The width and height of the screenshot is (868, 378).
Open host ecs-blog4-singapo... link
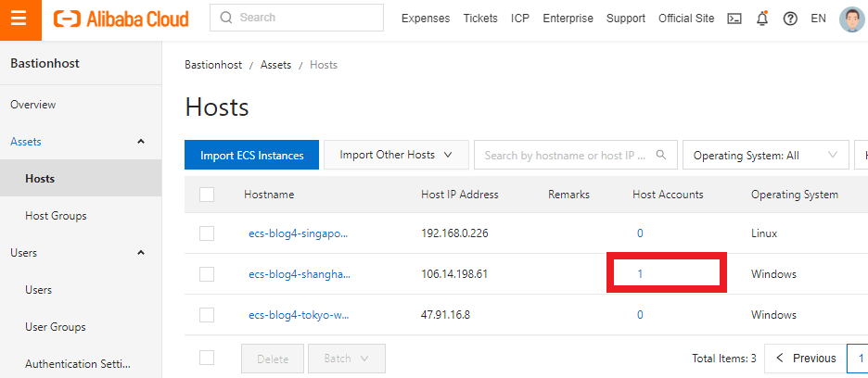coord(299,233)
